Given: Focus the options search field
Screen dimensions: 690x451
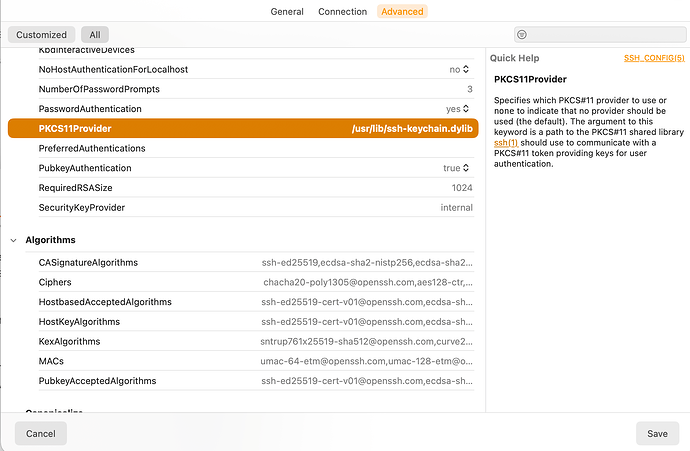Looking at the screenshot, I should tap(600, 34).
